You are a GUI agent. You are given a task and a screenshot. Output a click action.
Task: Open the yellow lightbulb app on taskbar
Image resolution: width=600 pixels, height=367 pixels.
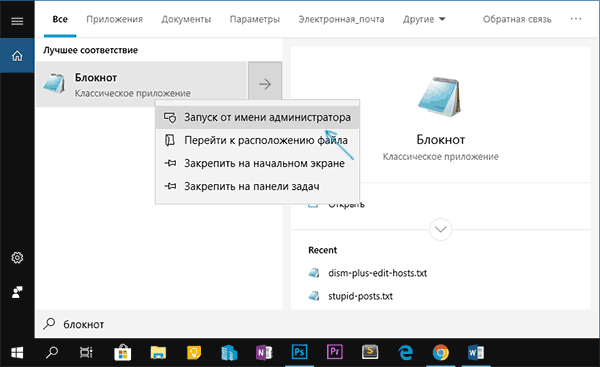pyautogui.click(x=194, y=352)
